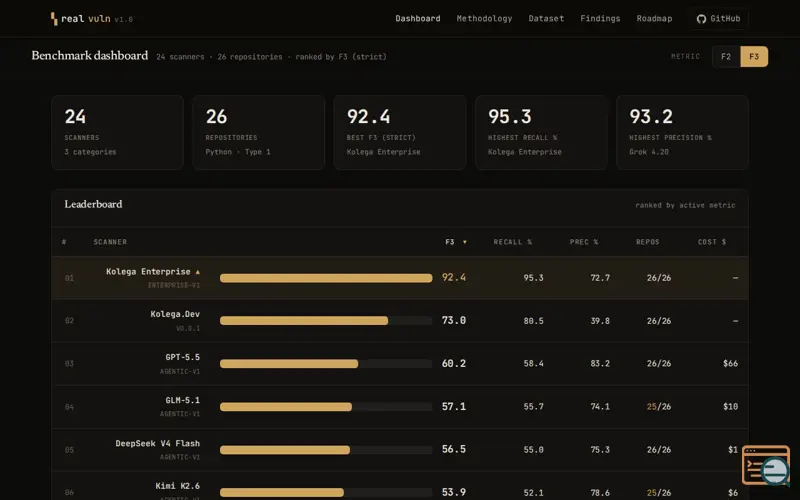Click the 93.2 Highest Precision stat card
Image resolution: width=800 pixels, height=500 pixels.
[x=683, y=133]
